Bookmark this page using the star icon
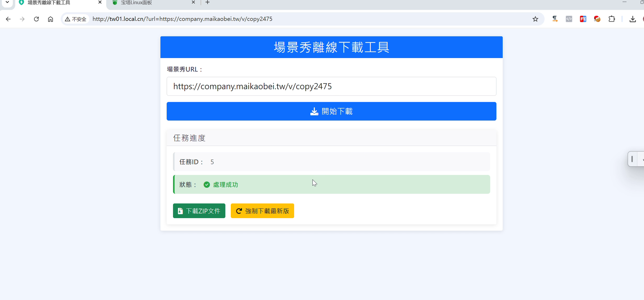The height and width of the screenshot is (300, 644). 535,19
